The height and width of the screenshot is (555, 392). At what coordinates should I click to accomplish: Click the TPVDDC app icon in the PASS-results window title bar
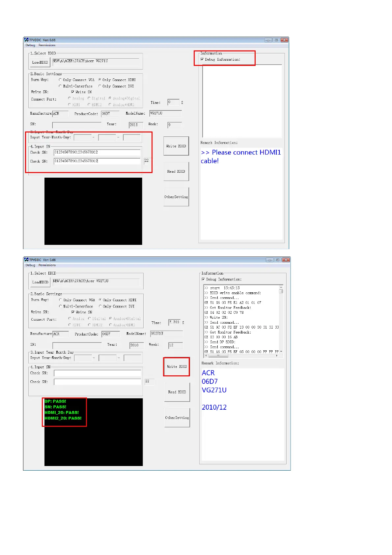(26, 260)
